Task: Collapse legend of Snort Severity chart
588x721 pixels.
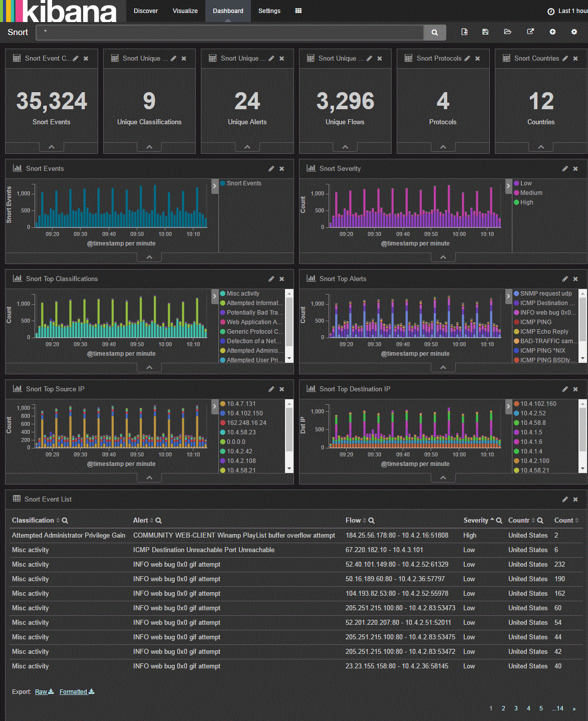Action: click(508, 186)
